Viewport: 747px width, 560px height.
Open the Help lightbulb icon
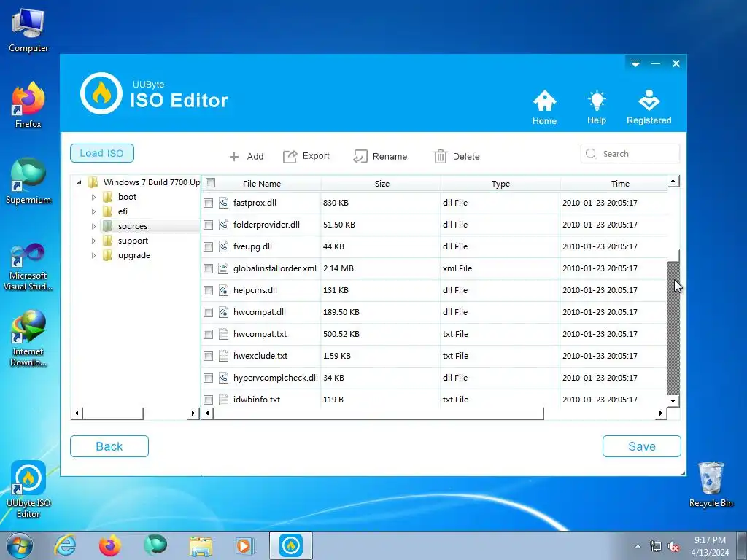point(597,107)
